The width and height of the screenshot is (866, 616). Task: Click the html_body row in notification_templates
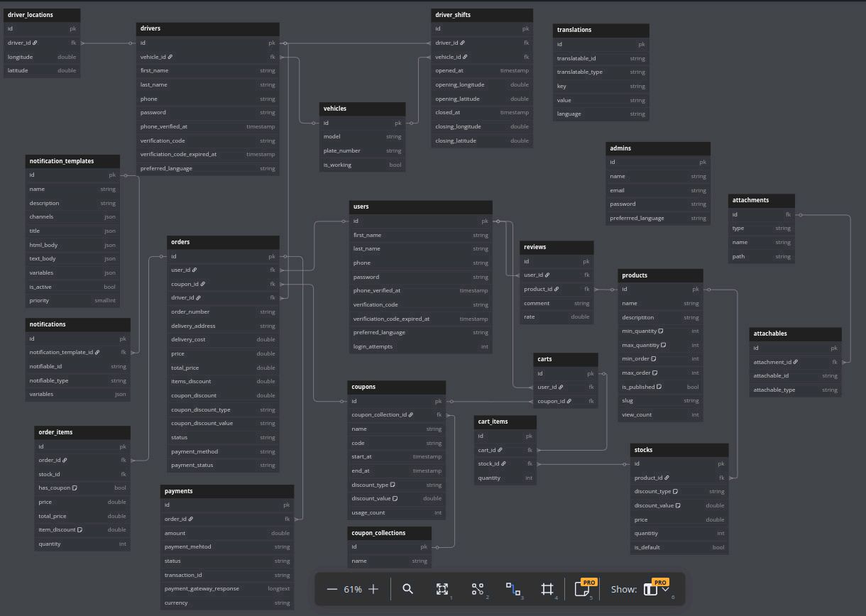click(x=72, y=245)
